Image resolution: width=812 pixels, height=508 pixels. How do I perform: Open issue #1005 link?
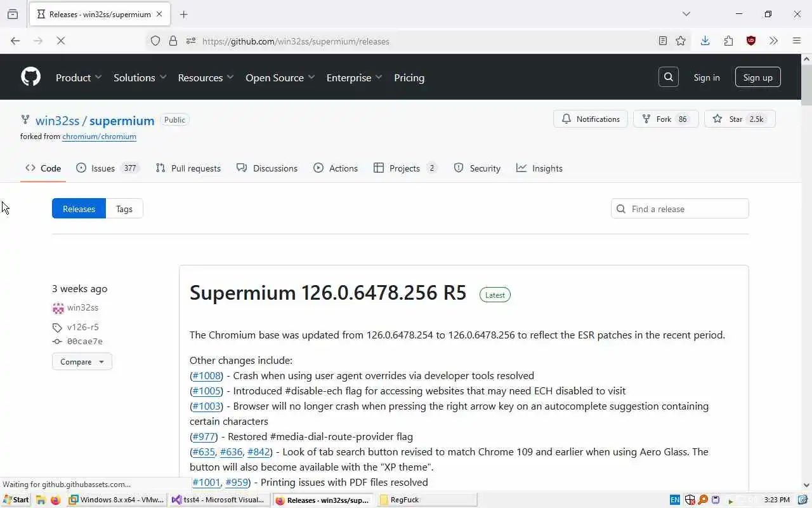(x=206, y=391)
